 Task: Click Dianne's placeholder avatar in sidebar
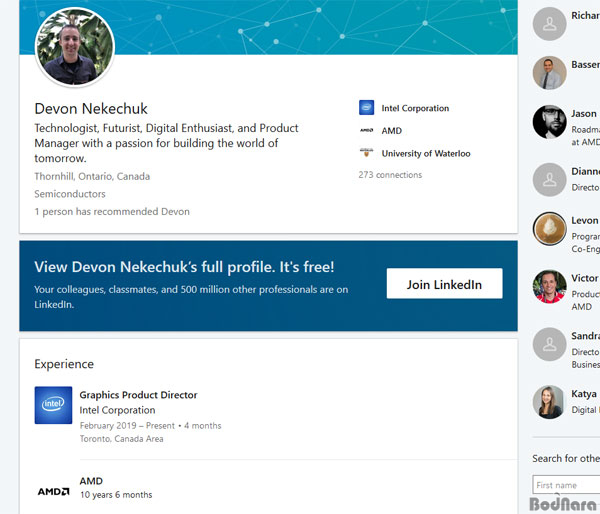coord(549,179)
